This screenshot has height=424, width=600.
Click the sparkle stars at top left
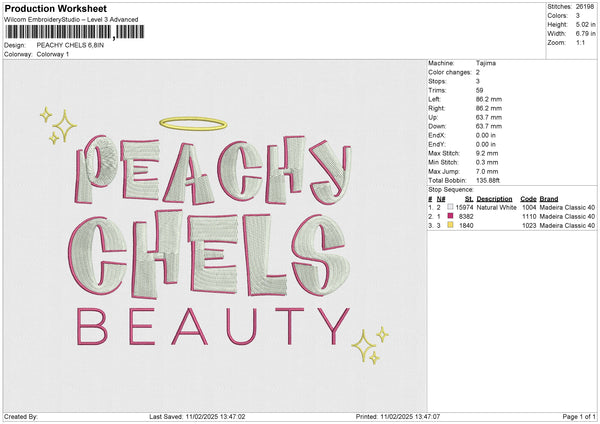tap(60, 125)
